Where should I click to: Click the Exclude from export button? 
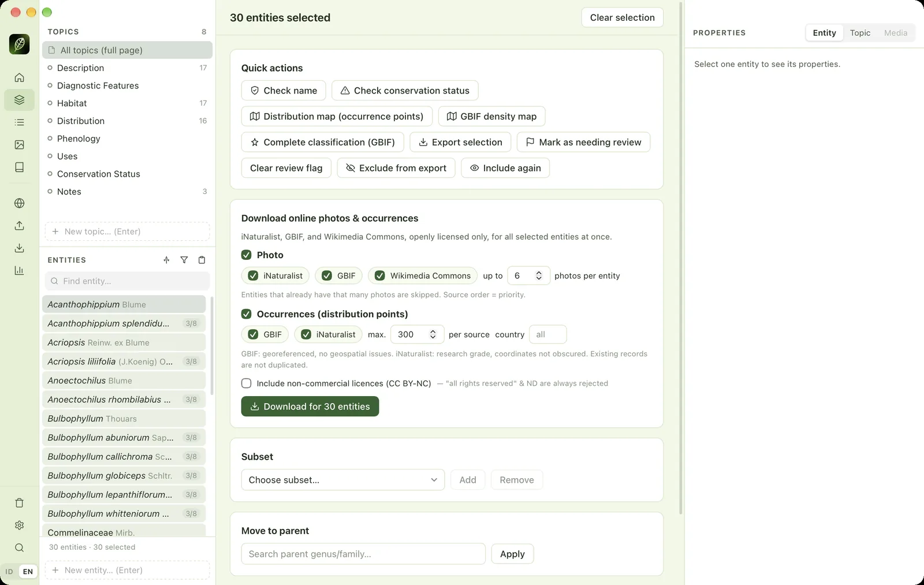point(396,168)
